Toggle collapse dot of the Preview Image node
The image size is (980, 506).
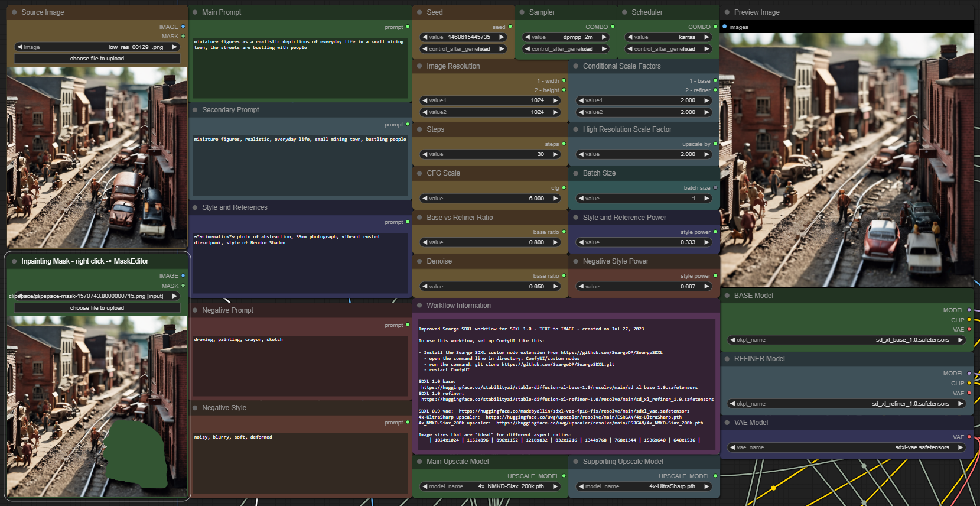[727, 12]
